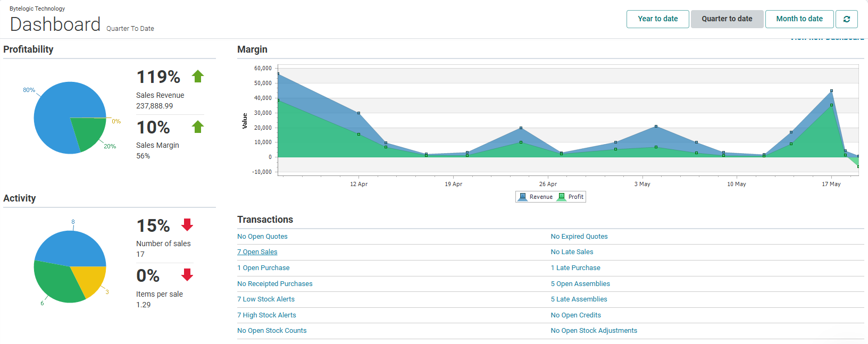This screenshot has width=868, height=344.
Task: Click the 15% Number of sales percentage
Action: click(153, 226)
